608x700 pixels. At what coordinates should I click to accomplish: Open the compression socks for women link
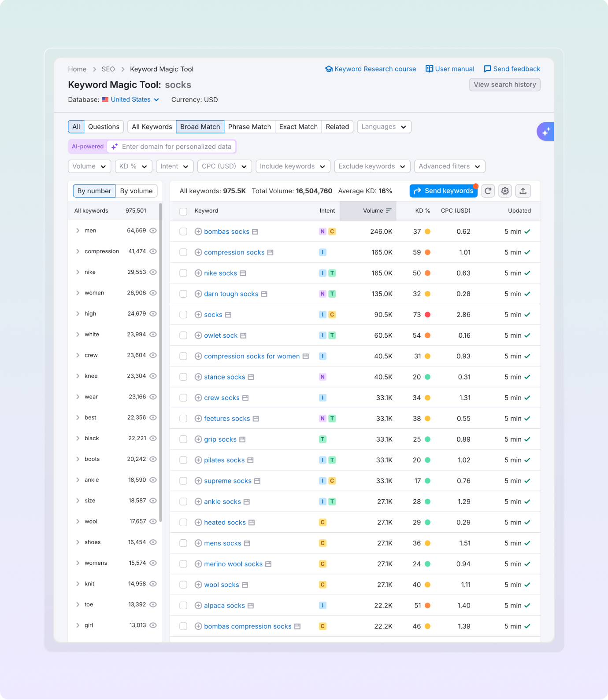coord(252,356)
